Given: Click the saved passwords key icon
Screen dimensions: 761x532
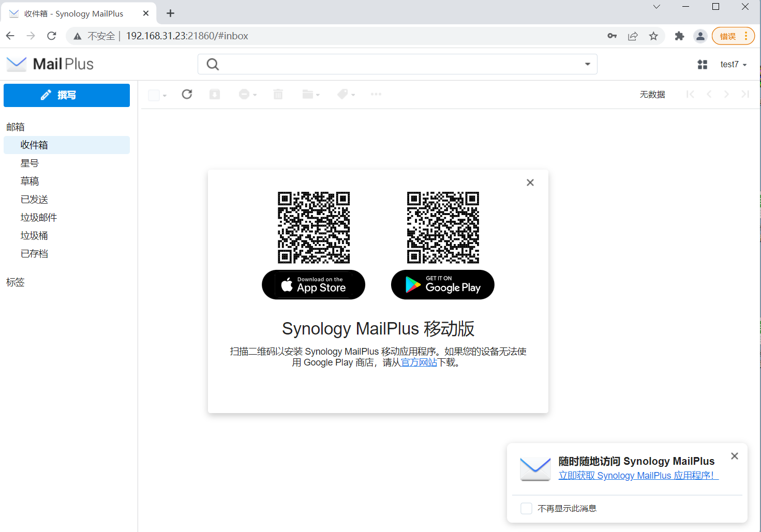Looking at the screenshot, I should 612,36.
